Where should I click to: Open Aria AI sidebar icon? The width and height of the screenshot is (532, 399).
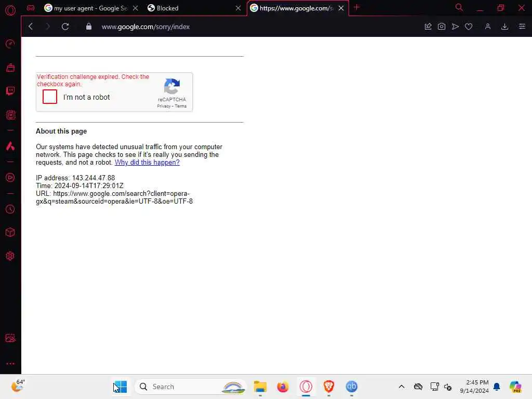(x=10, y=146)
